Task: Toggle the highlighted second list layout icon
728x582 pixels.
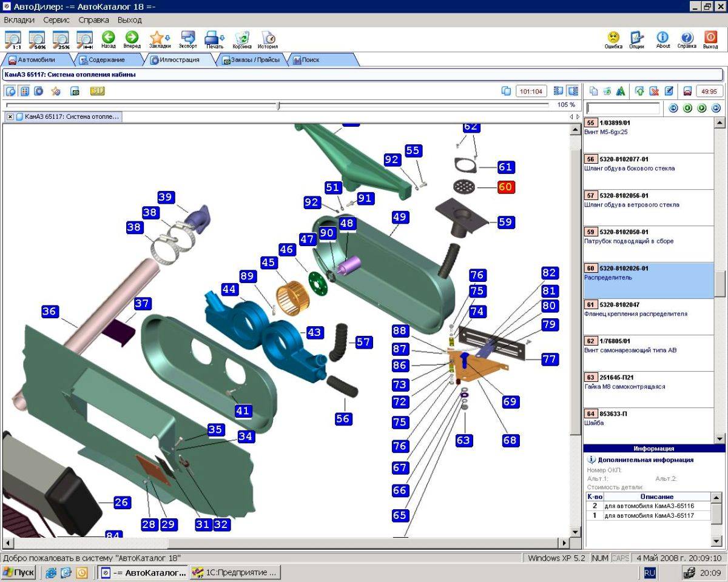Action: coord(572,91)
